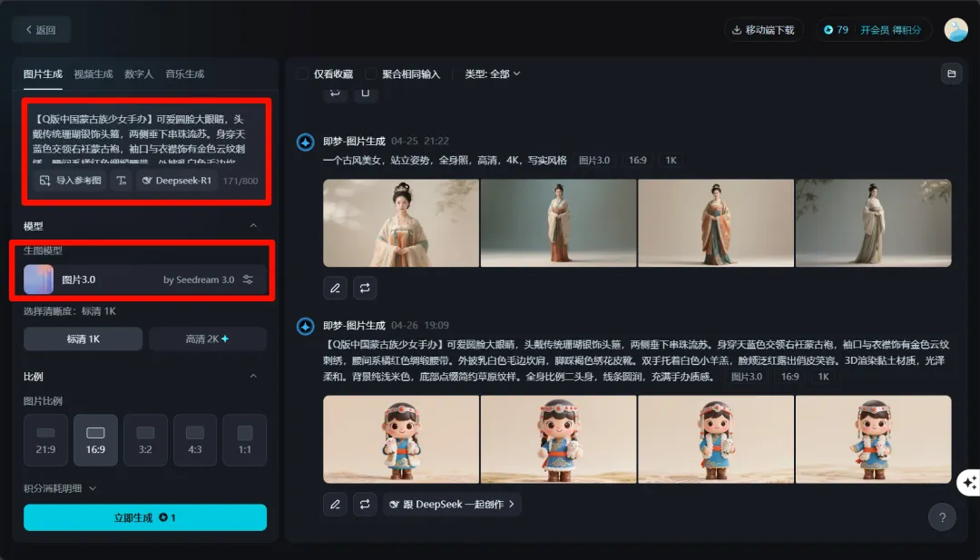Open first Mongolian girl figurine thumbnail
The width and height of the screenshot is (980, 560).
[x=401, y=439]
